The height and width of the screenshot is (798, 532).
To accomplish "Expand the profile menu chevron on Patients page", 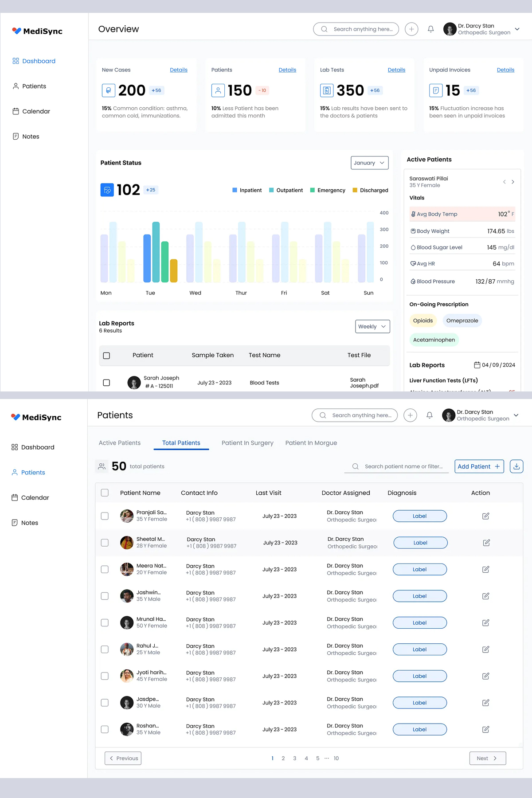I will (516, 415).
